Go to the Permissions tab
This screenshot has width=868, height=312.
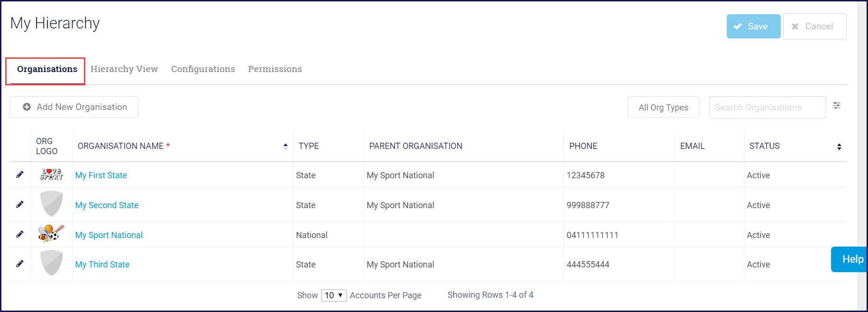275,69
